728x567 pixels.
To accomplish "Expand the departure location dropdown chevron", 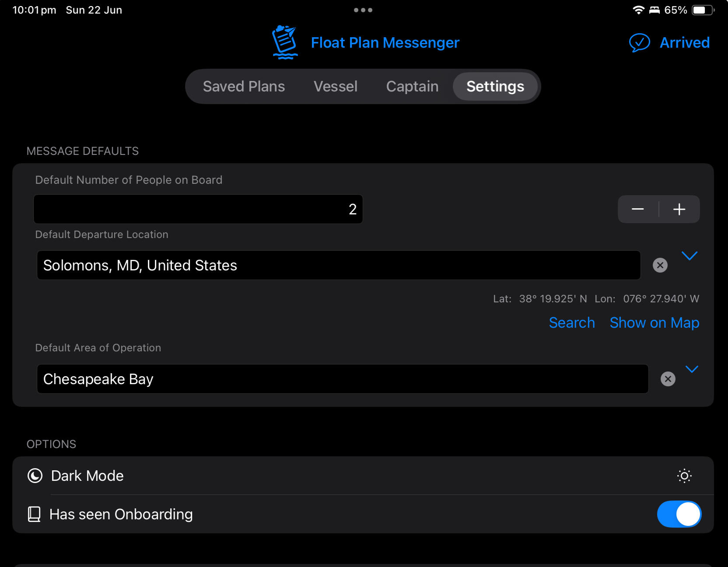I will pos(689,256).
